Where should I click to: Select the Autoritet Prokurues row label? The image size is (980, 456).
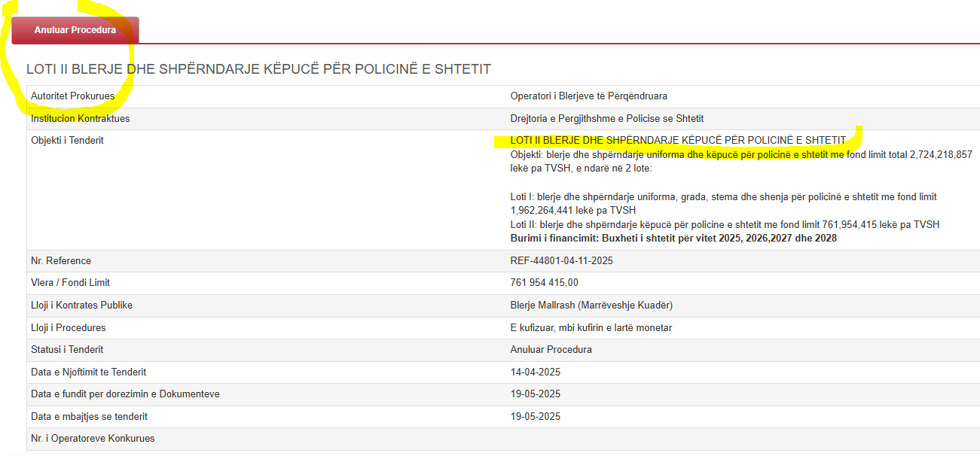pos(72,96)
